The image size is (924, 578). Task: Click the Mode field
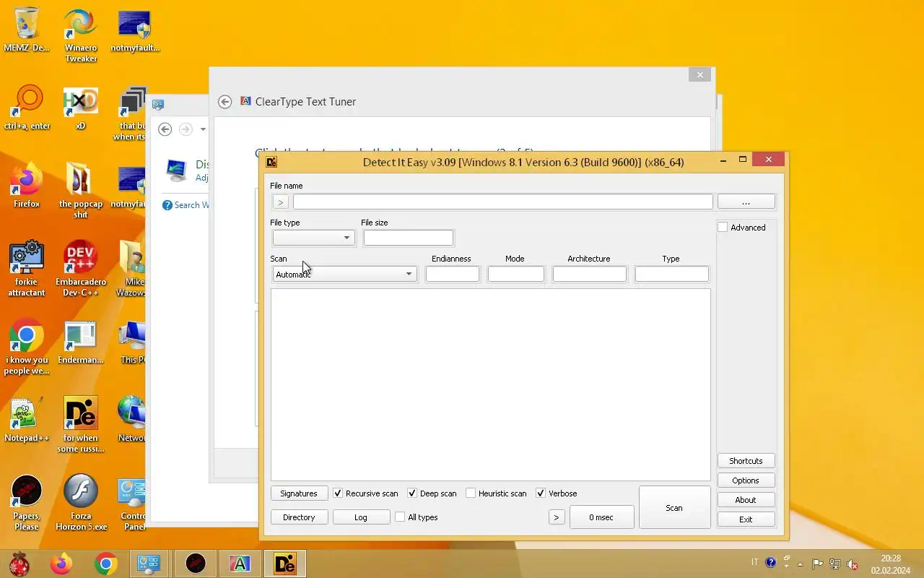516,274
